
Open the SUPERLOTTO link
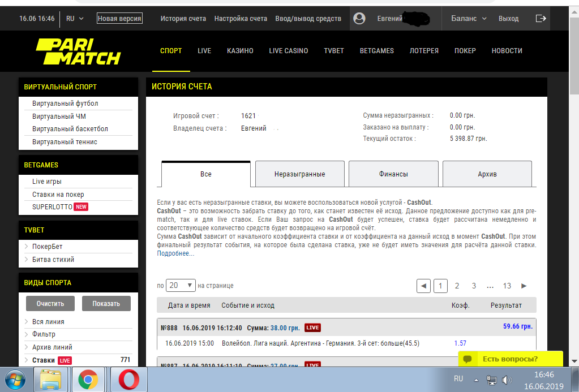coord(52,206)
